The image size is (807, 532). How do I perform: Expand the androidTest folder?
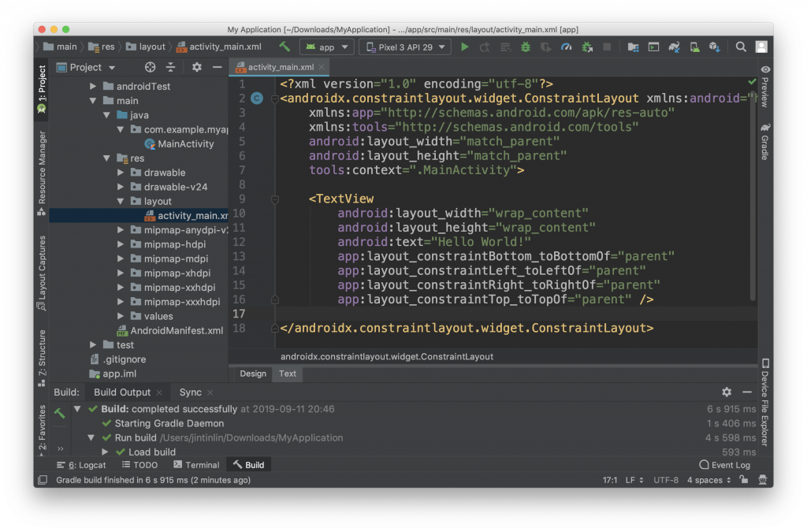click(x=93, y=86)
